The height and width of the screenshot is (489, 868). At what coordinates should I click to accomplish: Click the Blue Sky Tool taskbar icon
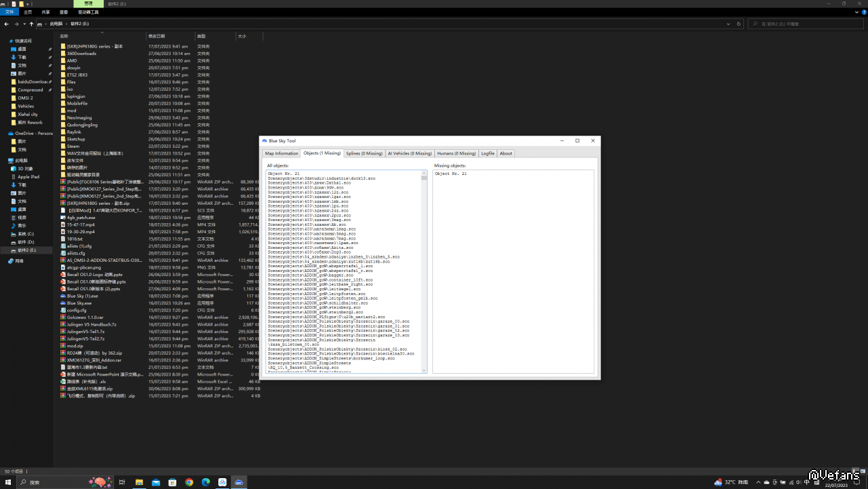pos(239,482)
